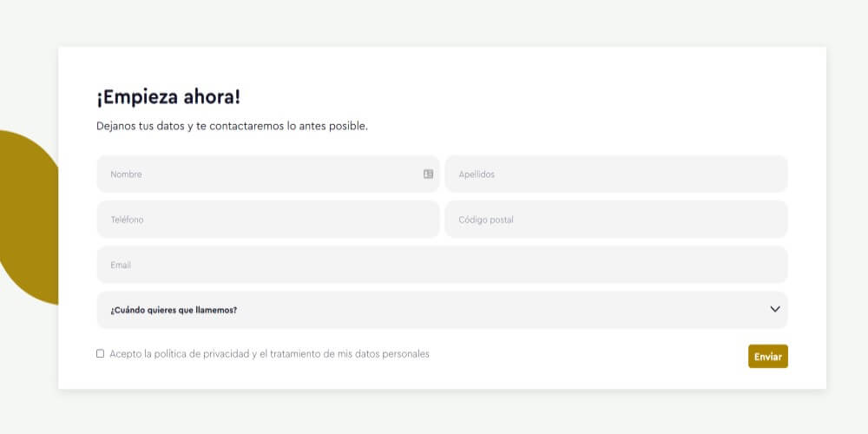Focus the Nombre input field

click(260, 174)
